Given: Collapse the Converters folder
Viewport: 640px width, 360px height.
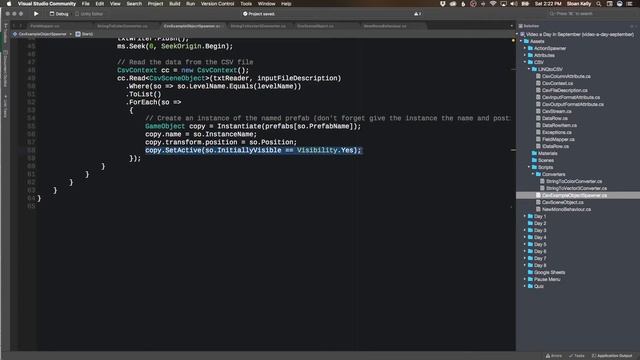Looking at the screenshot, I should pyautogui.click(x=533, y=174).
